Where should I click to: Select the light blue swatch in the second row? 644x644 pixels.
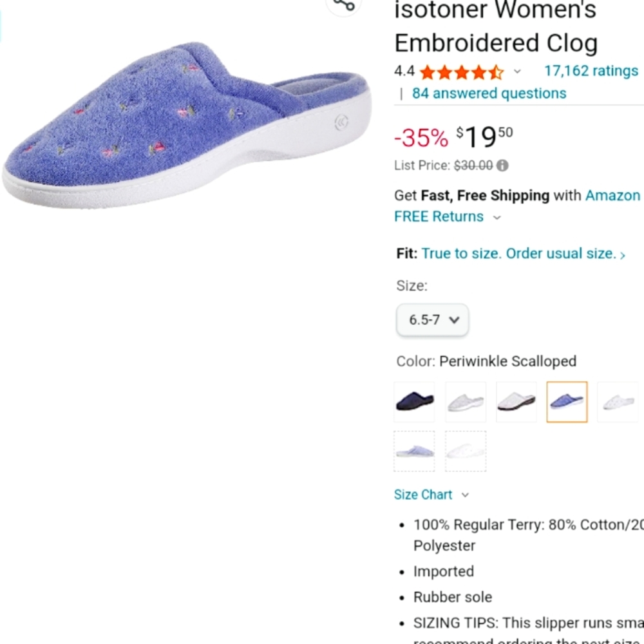coord(414,450)
